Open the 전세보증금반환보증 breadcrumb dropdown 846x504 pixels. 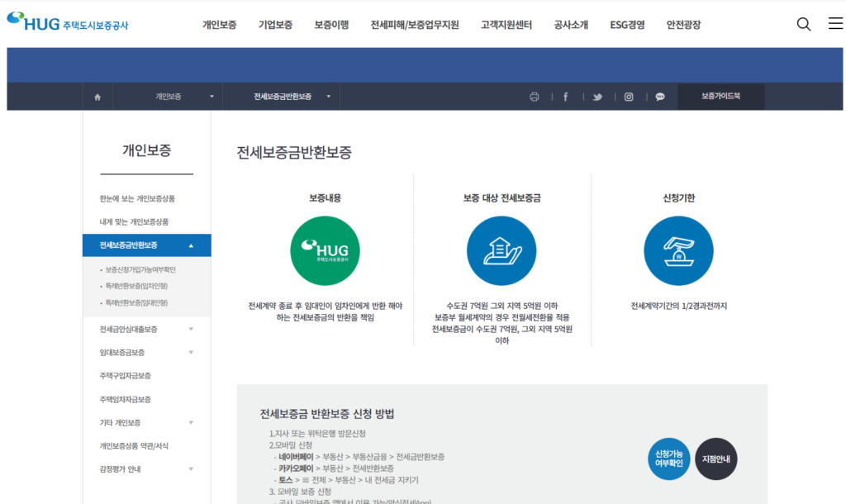click(283, 97)
